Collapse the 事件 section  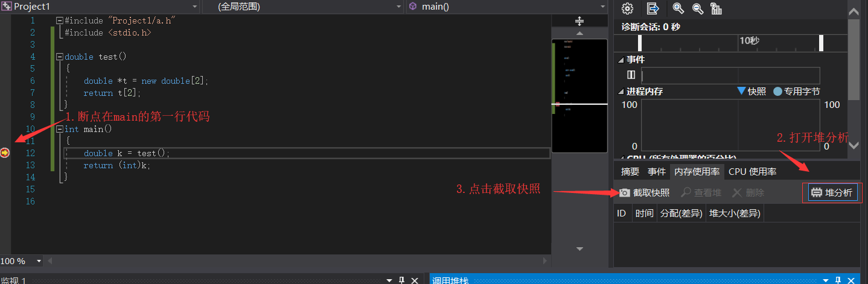point(621,60)
